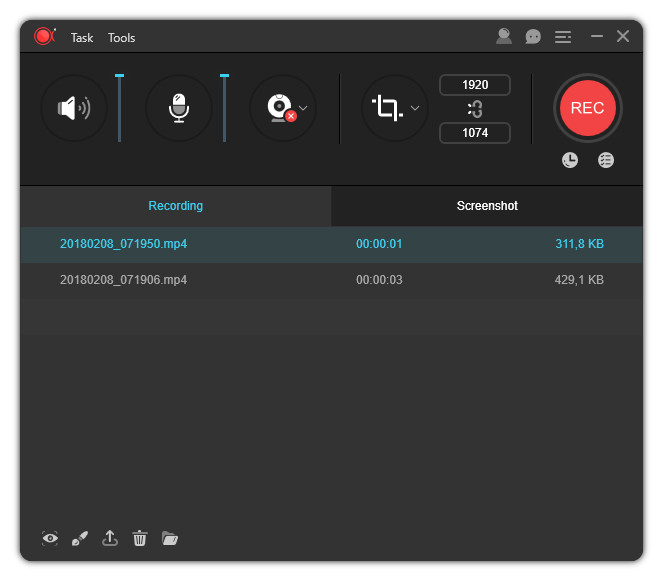Switch to the Screenshot tab
Image resolution: width=663 pixels, height=581 pixels.
487,206
